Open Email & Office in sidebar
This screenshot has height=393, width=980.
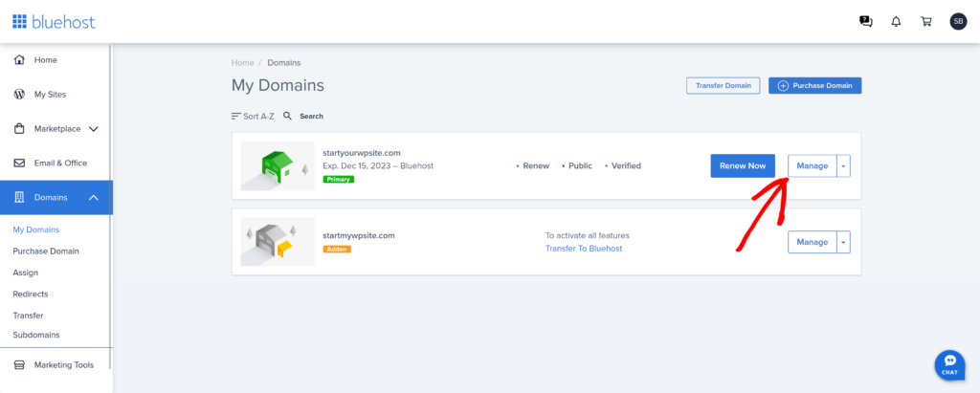(x=60, y=163)
